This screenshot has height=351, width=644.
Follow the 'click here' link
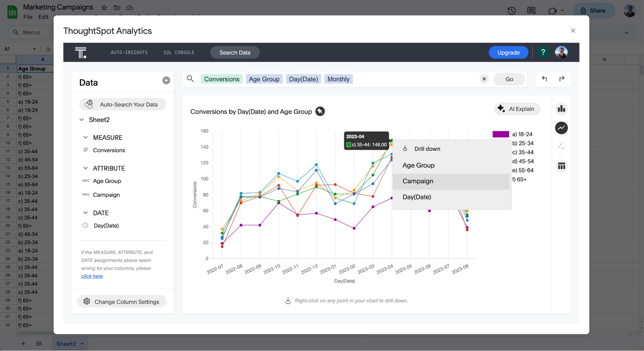[92, 276]
